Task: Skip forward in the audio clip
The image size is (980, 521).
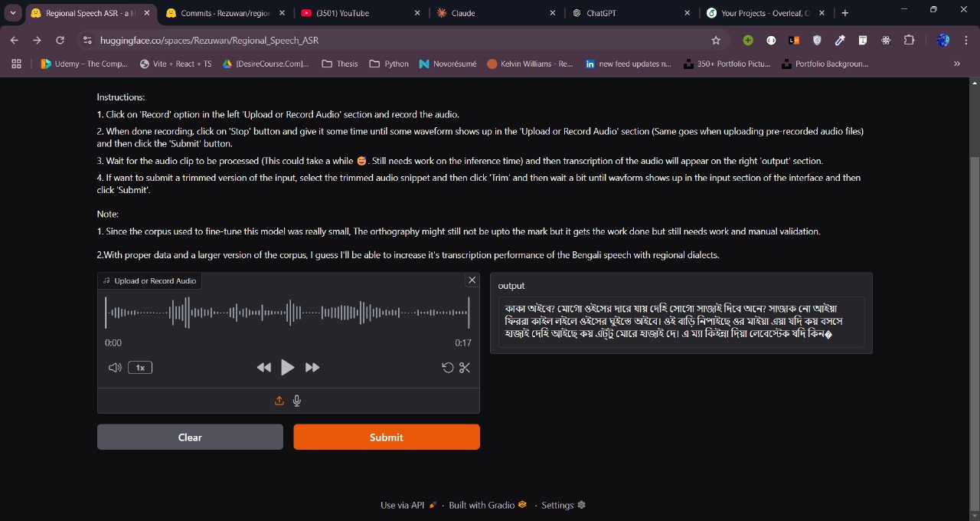Action: [312, 368]
